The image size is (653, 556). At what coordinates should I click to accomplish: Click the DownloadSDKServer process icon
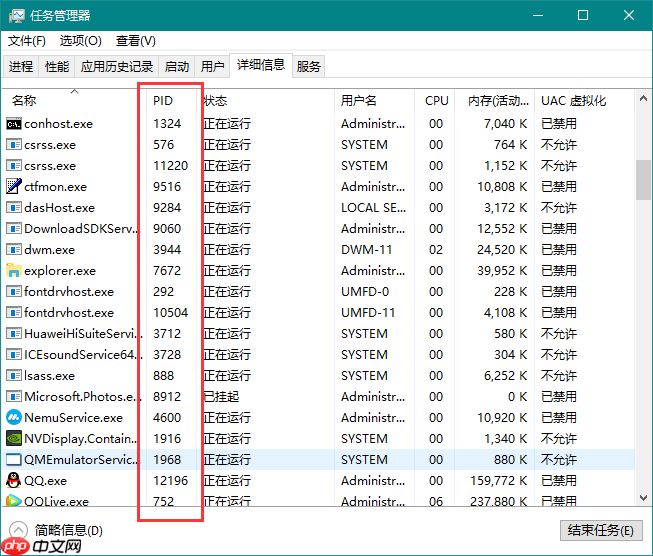(13, 228)
